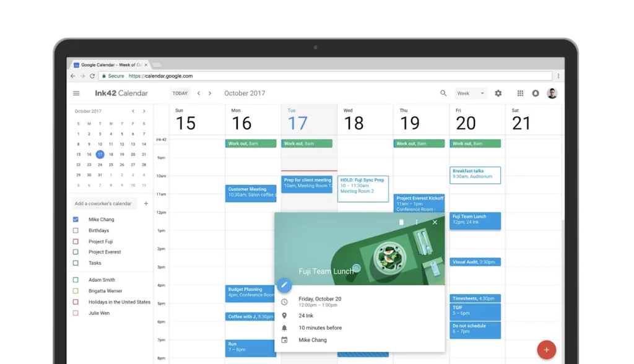Delete the Fuji Team Lunch event via trash icon
The image size is (634, 364).
(x=402, y=222)
